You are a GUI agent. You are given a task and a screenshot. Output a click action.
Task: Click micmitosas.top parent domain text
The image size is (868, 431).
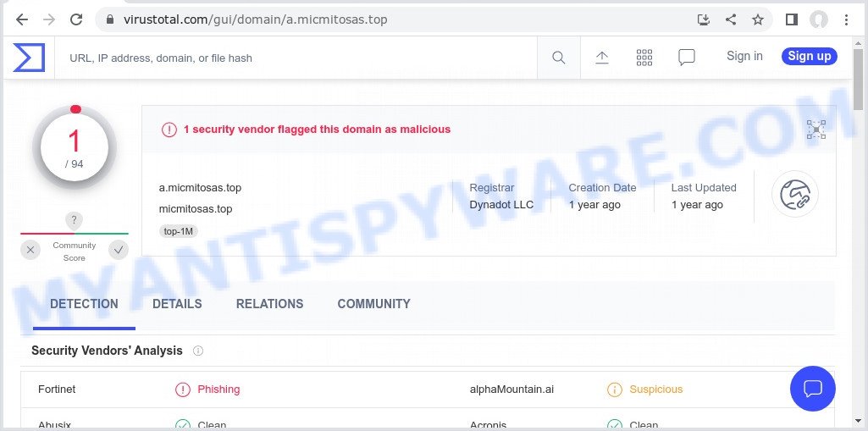[196, 208]
